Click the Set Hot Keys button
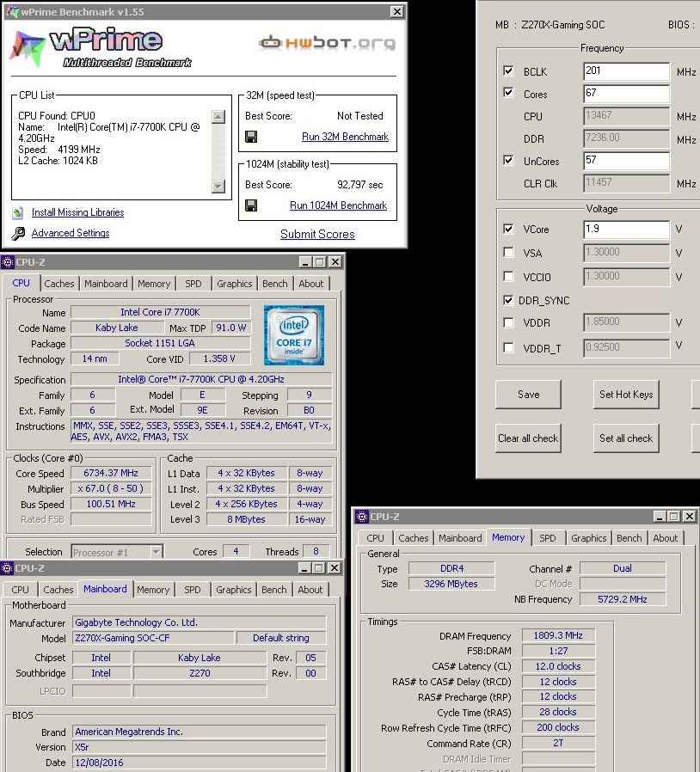Screen dimensions: 700x772 (x=626, y=395)
